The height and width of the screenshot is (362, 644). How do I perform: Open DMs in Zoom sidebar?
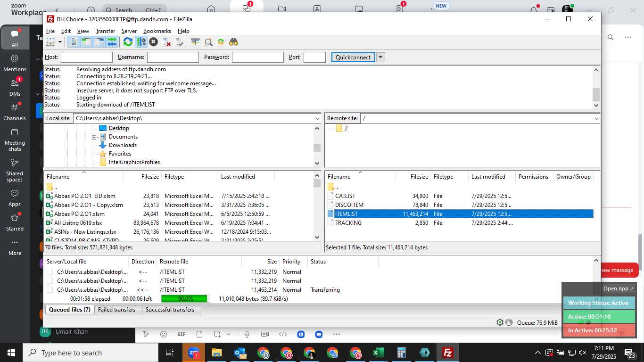(x=15, y=88)
